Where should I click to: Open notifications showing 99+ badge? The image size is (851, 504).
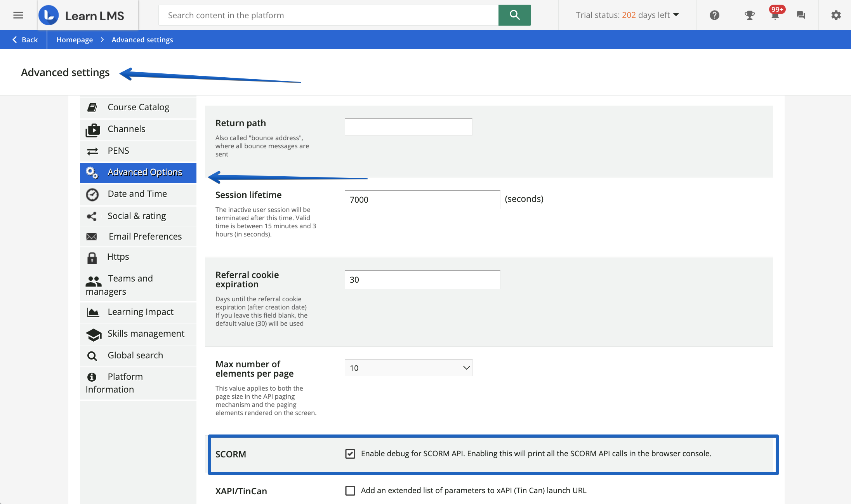coord(775,15)
